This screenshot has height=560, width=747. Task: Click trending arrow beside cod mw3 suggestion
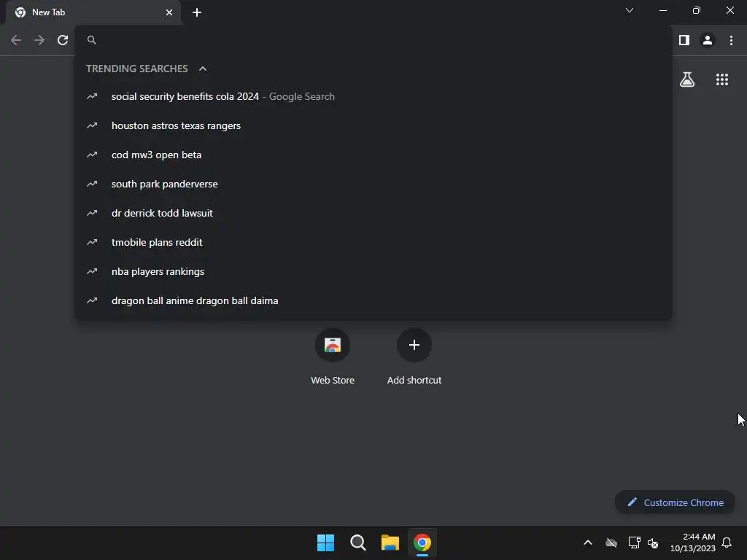click(x=92, y=155)
